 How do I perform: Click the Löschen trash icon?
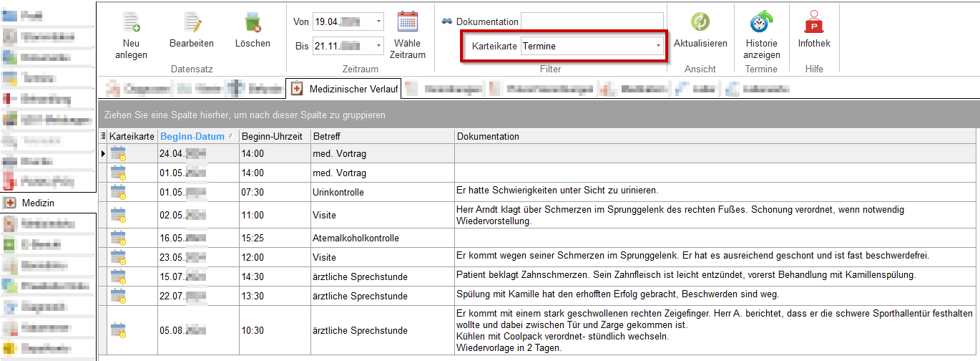click(x=253, y=23)
